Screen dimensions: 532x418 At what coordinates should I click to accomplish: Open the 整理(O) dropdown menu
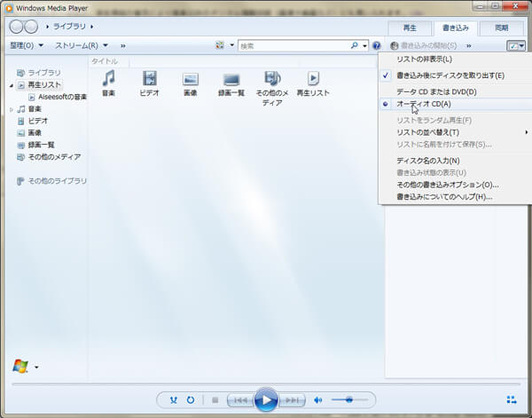[x=27, y=45]
